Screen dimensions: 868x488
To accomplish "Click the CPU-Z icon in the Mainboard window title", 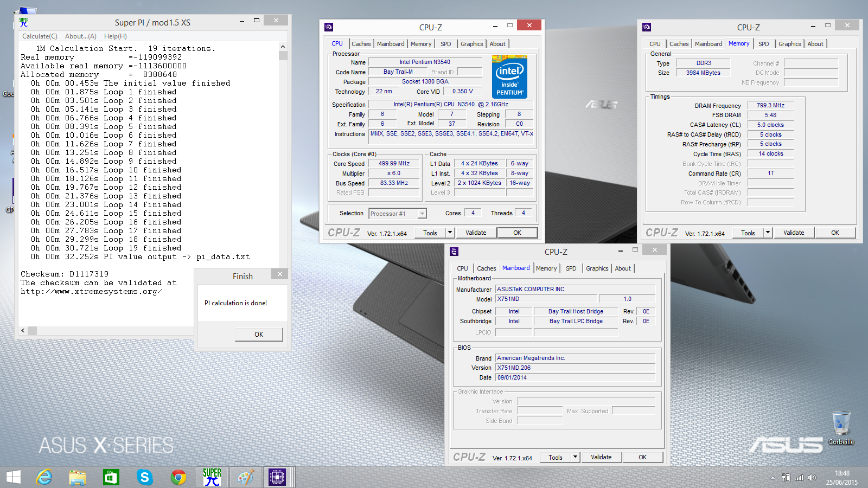I will point(455,252).
